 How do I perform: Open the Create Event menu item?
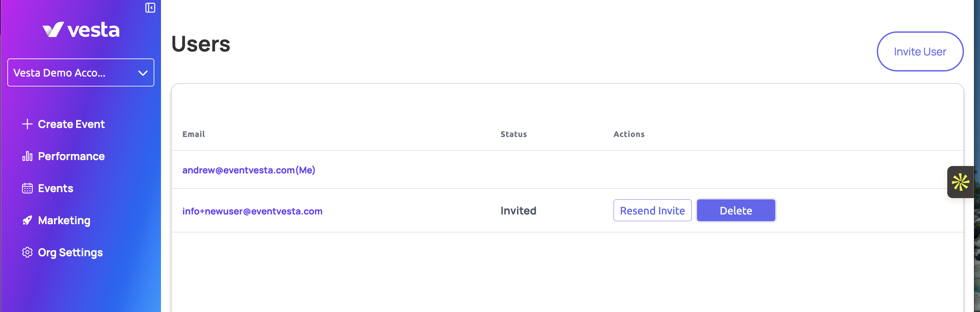71,124
